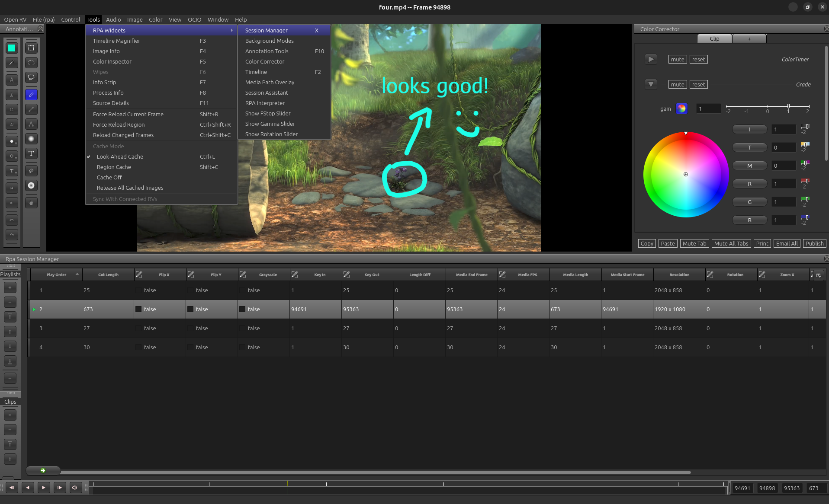Open the brush size dropdown button

tap(12, 141)
